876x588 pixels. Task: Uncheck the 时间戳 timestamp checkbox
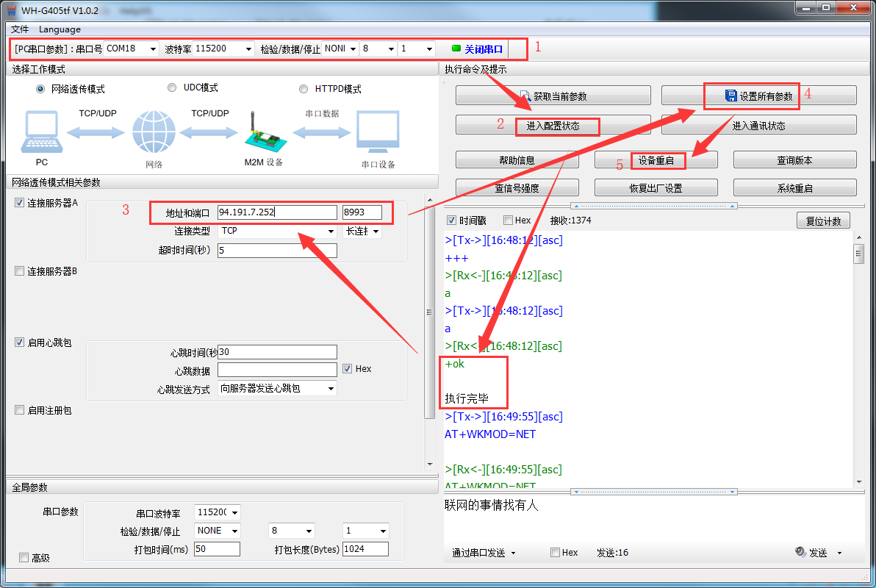point(452,220)
